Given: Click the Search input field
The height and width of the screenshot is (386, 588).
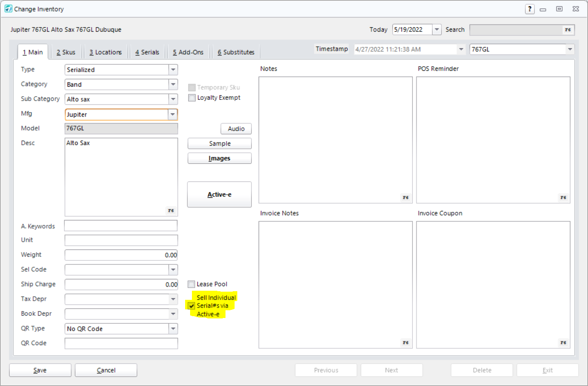Looking at the screenshot, I should pyautogui.click(x=522, y=29).
